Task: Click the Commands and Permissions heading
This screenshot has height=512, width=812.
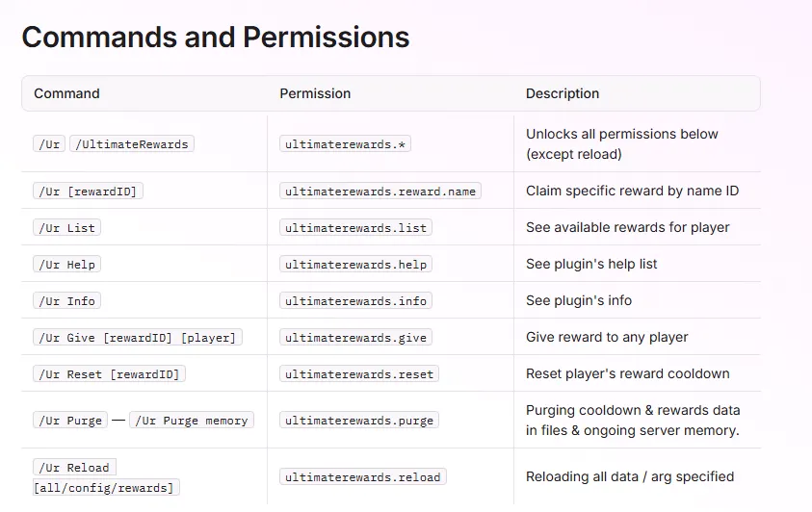Action: (215, 38)
